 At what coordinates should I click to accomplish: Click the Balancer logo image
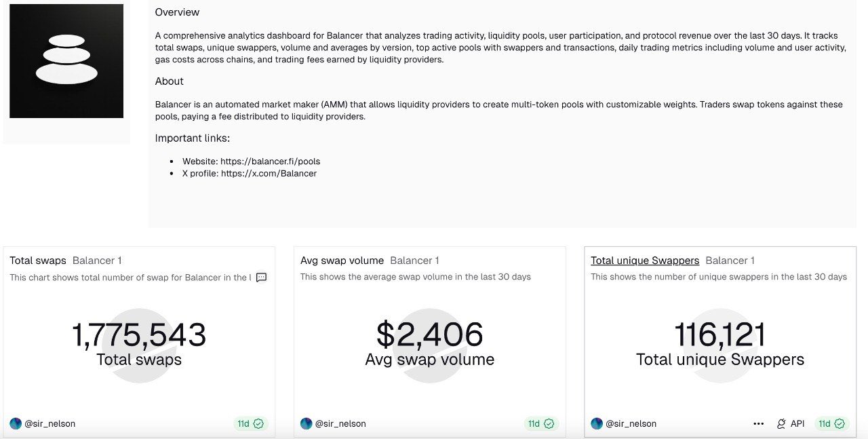point(66,61)
